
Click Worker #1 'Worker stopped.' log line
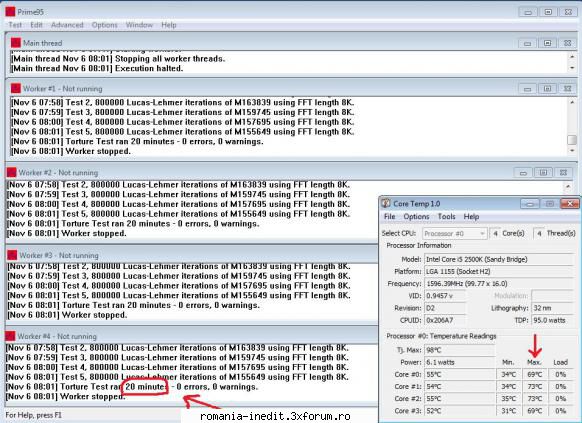71,151
